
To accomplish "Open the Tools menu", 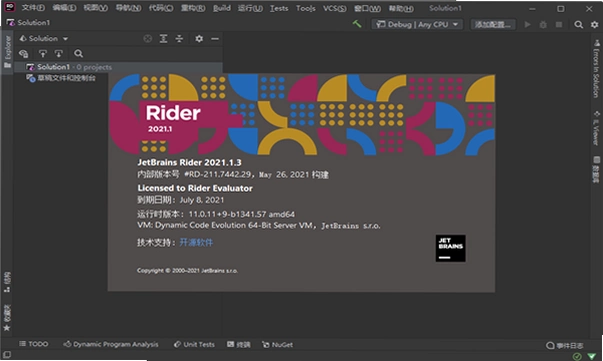I will [x=306, y=8].
